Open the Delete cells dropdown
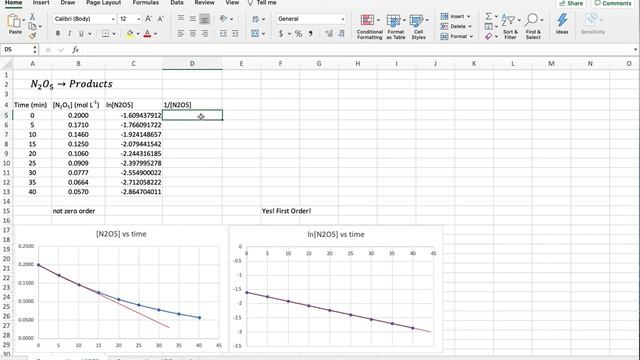 coord(456,26)
